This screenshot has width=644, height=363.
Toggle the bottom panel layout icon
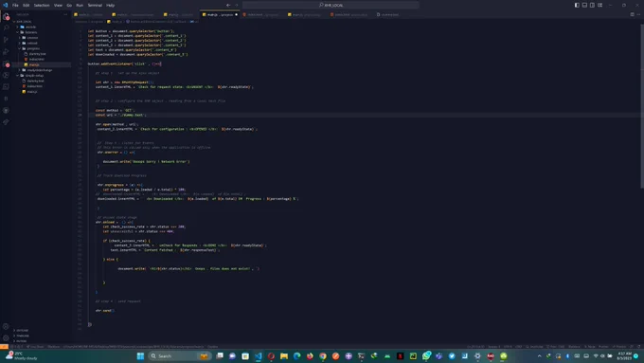(x=584, y=5)
